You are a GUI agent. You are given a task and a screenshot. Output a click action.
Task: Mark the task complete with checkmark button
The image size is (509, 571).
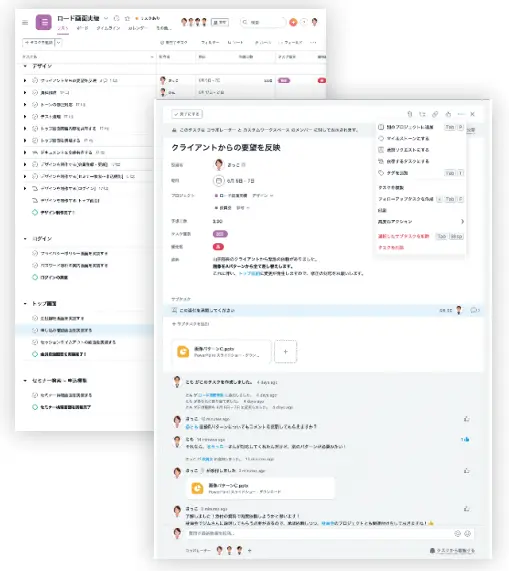coord(187,114)
